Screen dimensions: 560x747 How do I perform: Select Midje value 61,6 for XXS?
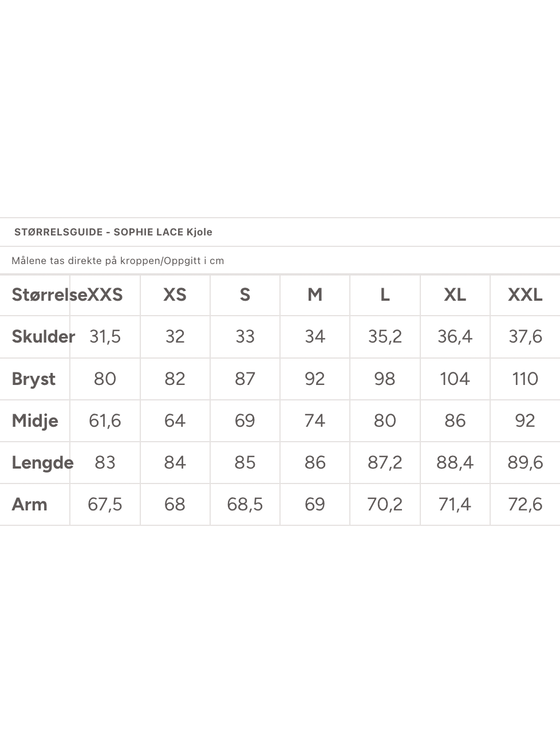(105, 420)
